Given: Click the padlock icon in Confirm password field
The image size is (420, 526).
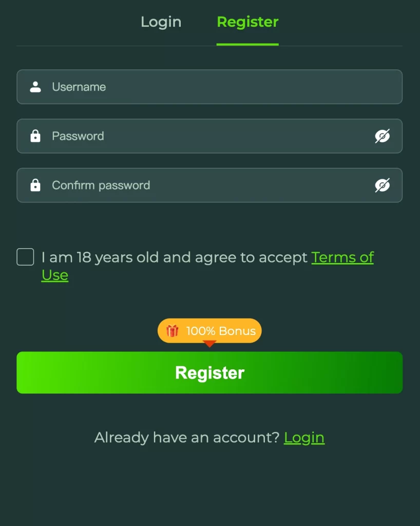Looking at the screenshot, I should 35,185.
